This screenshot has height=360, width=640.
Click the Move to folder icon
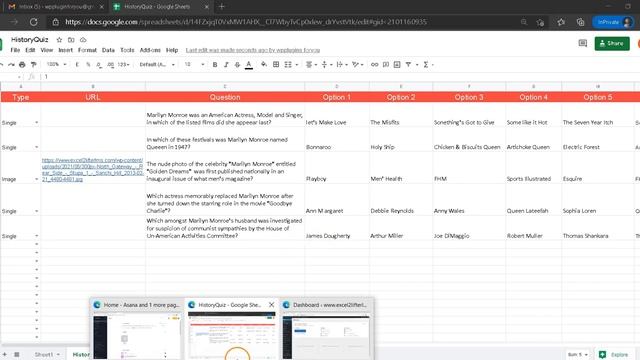71,40
